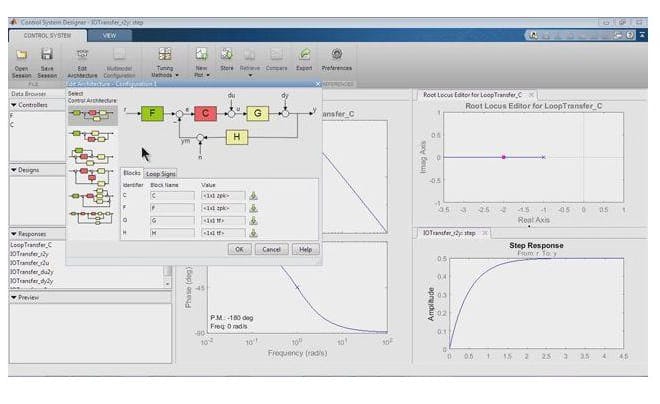660x404 pixels.
Task: Open Preferences from the toolstrip
Action: 336,60
